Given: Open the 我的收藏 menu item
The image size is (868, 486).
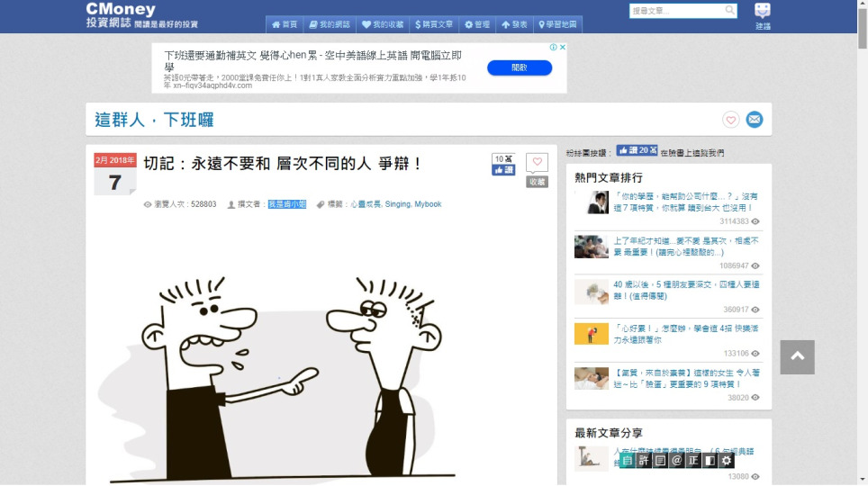Looking at the screenshot, I should 383,24.
